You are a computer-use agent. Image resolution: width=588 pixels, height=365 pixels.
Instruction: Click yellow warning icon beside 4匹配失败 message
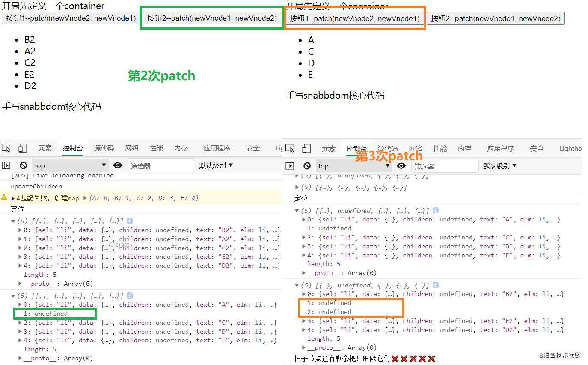coord(4,197)
